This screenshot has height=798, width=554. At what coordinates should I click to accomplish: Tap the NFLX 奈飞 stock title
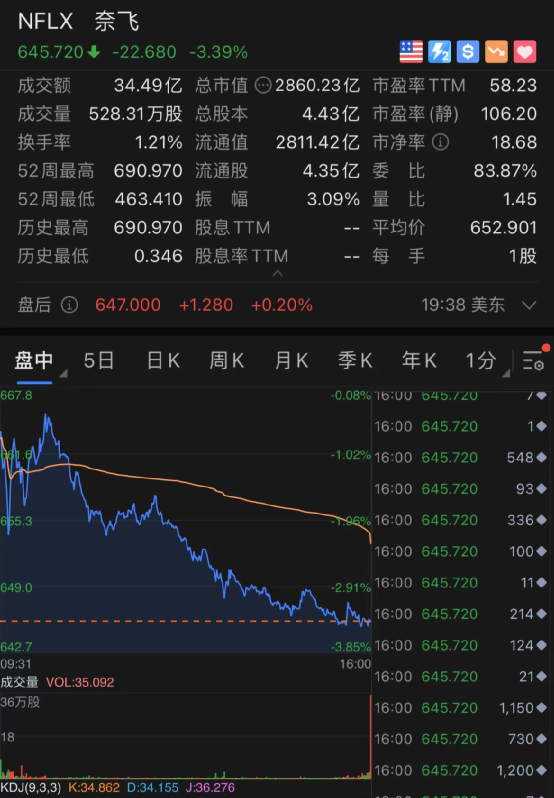pyautogui.click(x=78, y=22)
